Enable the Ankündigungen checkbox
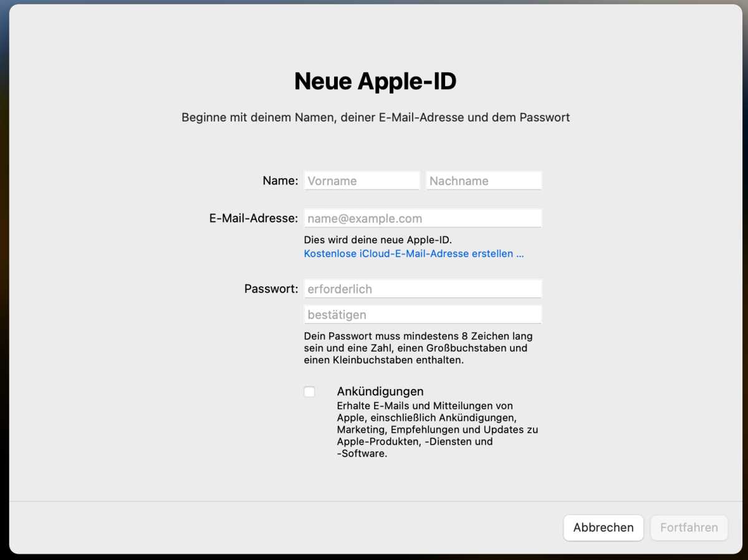 click(x=309, y=392)
